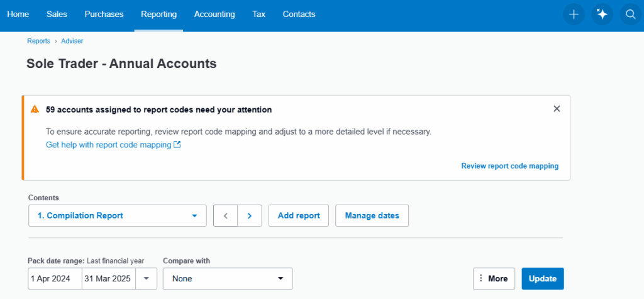Open the Sales menu
644x299 pixels.
point(57,14)
